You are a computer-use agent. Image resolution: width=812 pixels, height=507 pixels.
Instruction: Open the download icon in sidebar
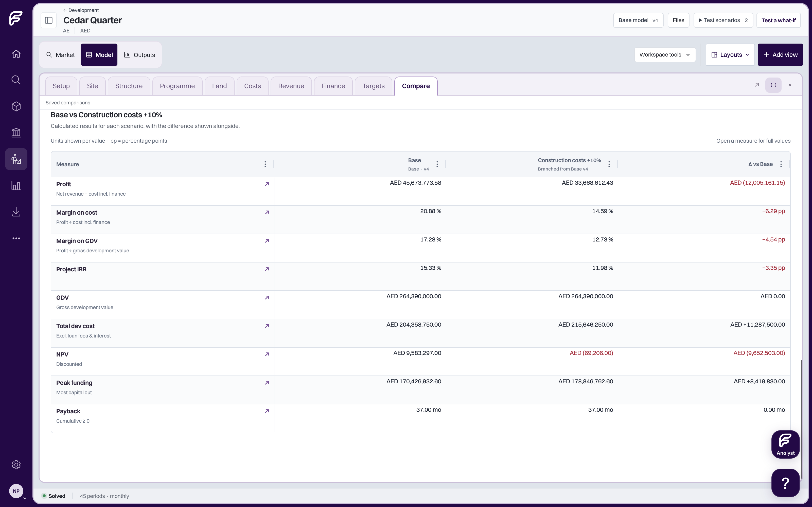16,212
